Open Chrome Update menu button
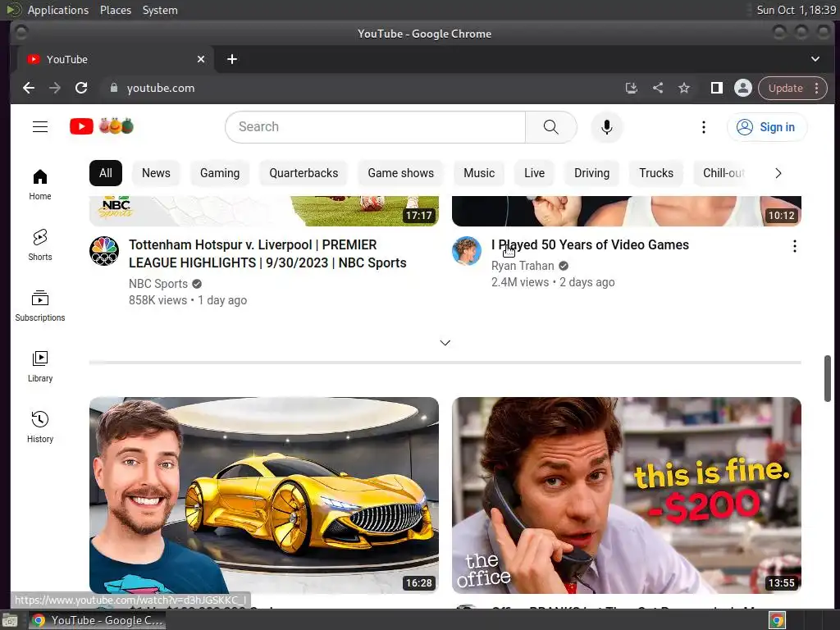The width and height of the screenshot is (840, 630). coord(792,88)
